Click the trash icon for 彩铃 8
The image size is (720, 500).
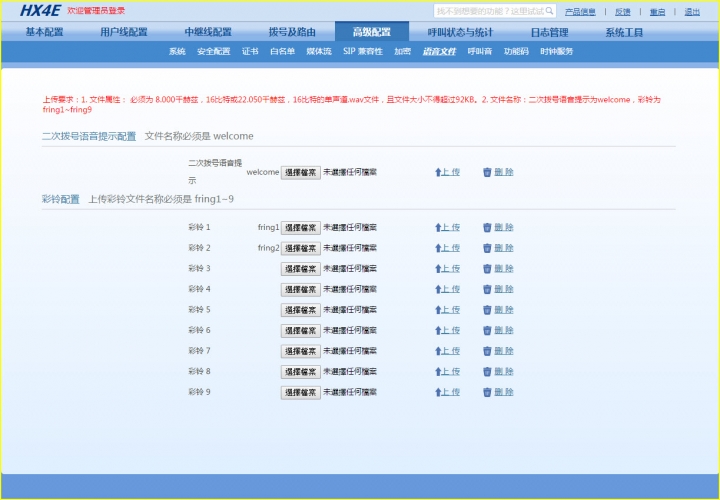487,372
